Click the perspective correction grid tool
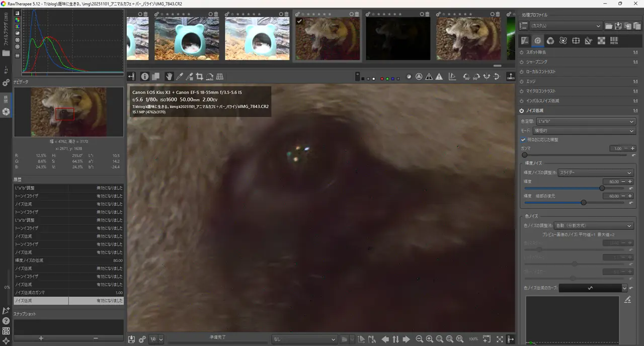This screenshot has height=346, width=644. 219,76
